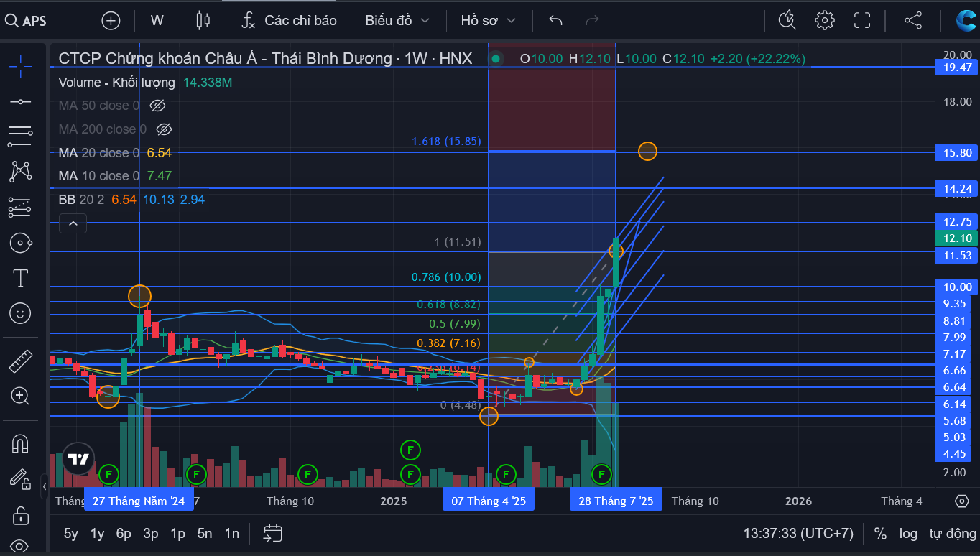Select the chart patterns tool
The width and height of the screenshot is (980, 556).
pos(20,171)
